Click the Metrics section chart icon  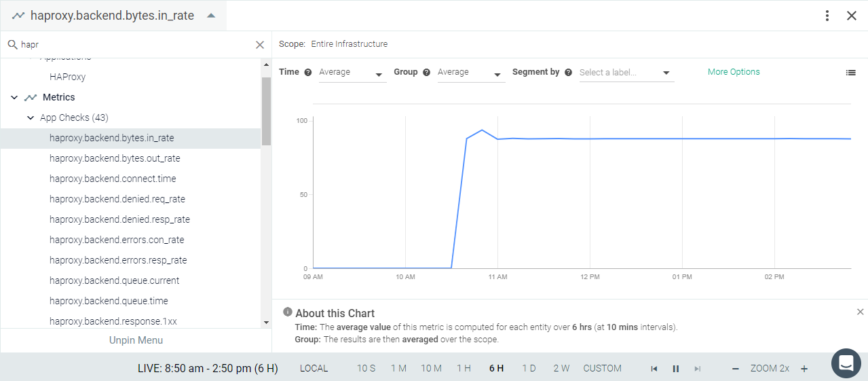pos(31,98)
